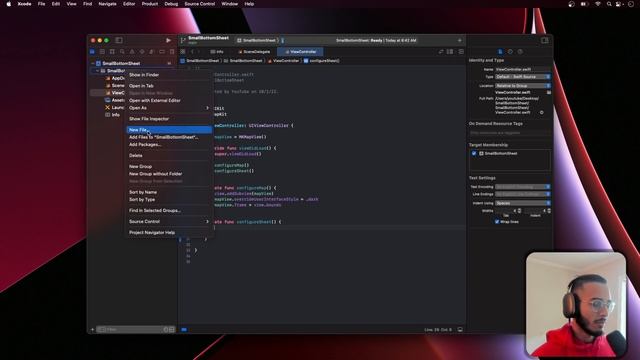
Task: Toggle the navigator sidebar button
Action: (119, 40)
